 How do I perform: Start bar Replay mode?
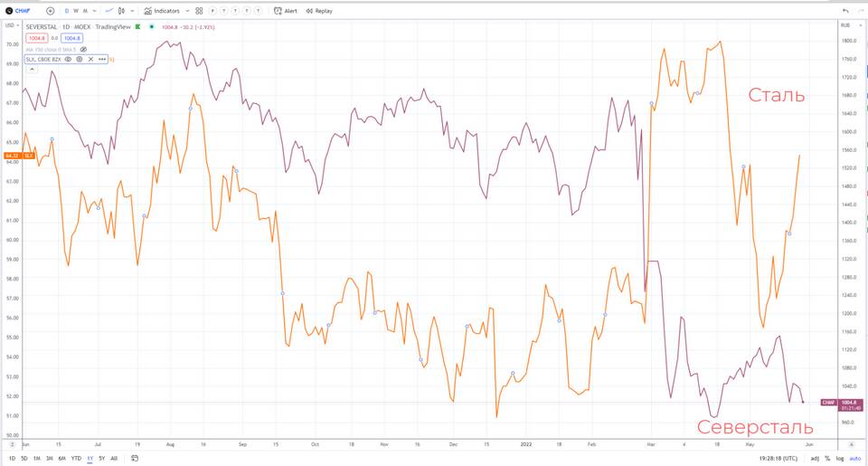point(319,11)
